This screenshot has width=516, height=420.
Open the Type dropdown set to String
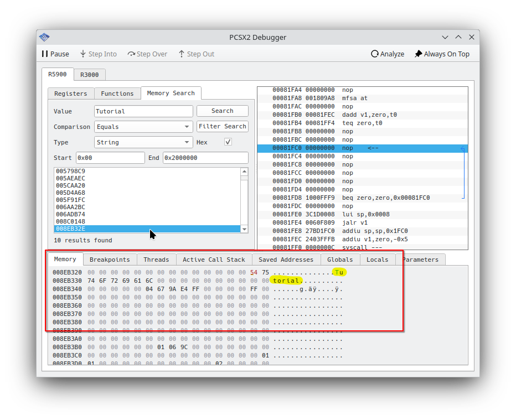pos(143,142)
